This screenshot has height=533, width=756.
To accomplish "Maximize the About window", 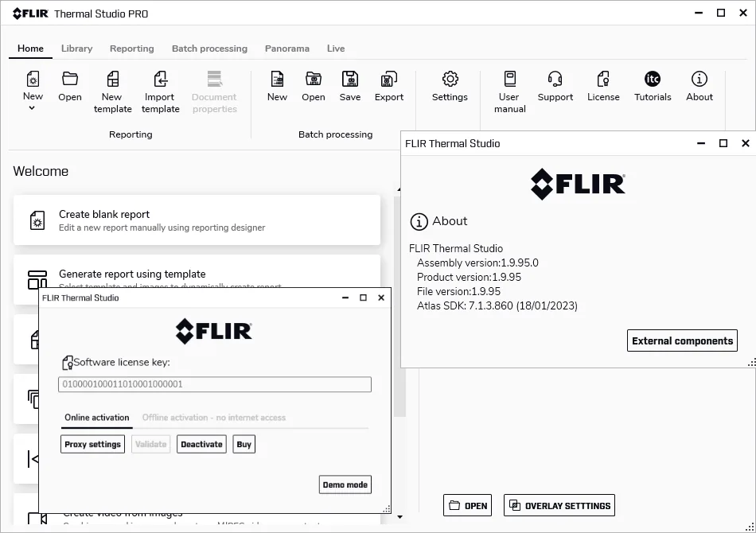I will [x=723, y=143].
